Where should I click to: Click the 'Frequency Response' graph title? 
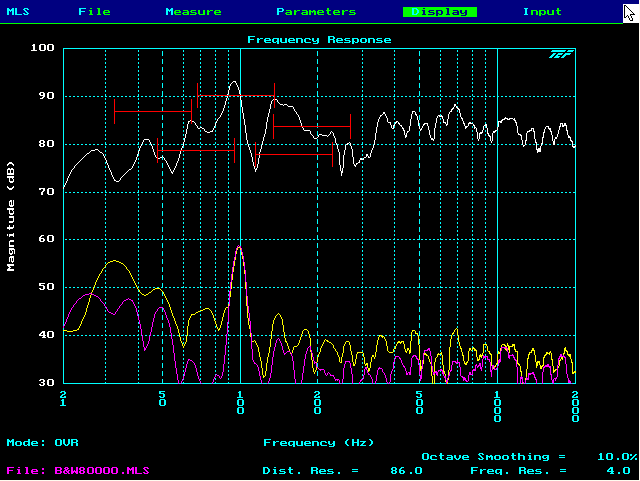[x=319, y=40]
